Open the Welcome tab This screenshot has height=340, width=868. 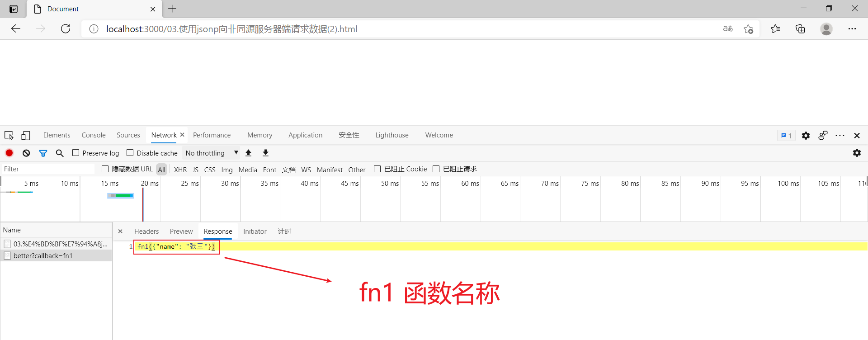[x=439, y=135]
